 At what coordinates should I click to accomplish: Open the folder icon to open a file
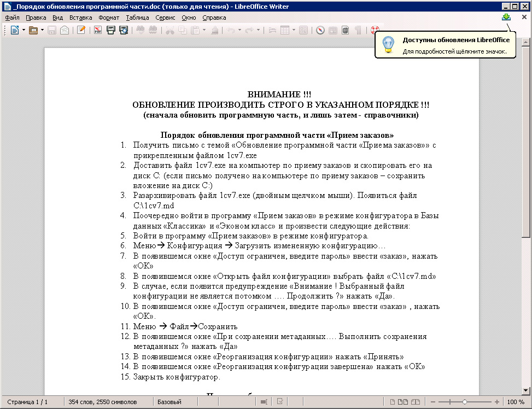point(33,30)
